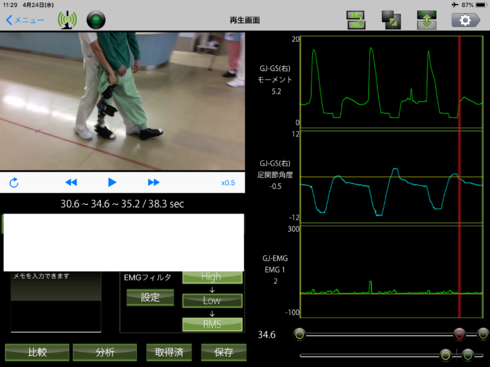Go back to メニュー
Screen dimensions: 490x367
pyautogui.click(x=25, y=20)
